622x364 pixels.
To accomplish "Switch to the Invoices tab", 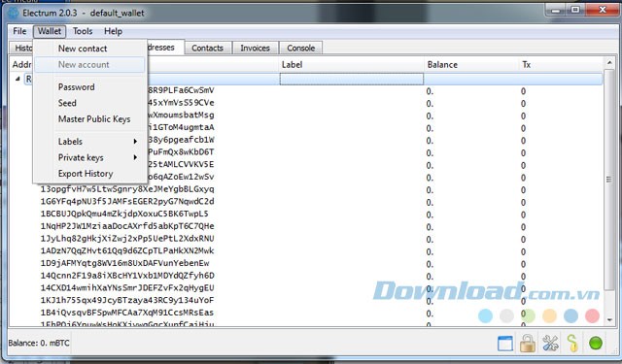I will coord(255,48).
